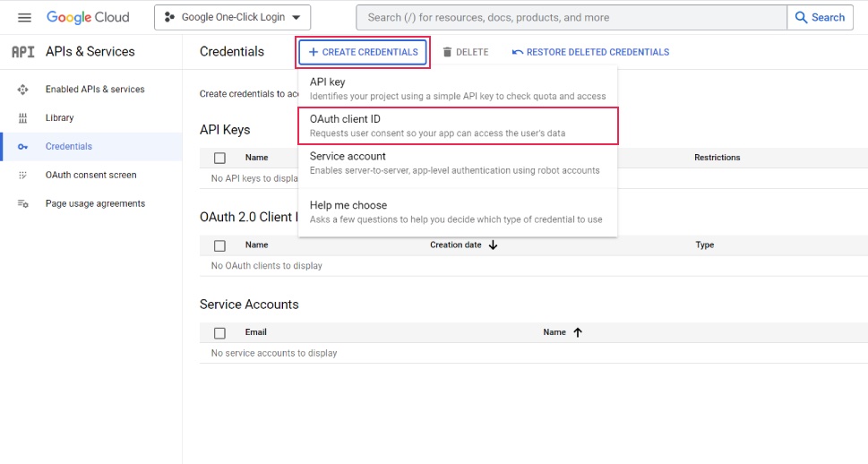This screenshot has width=868, height=464.
Task: Click the Service Accounts section heading
Action: pyautogui.click(x=249, y=305)
